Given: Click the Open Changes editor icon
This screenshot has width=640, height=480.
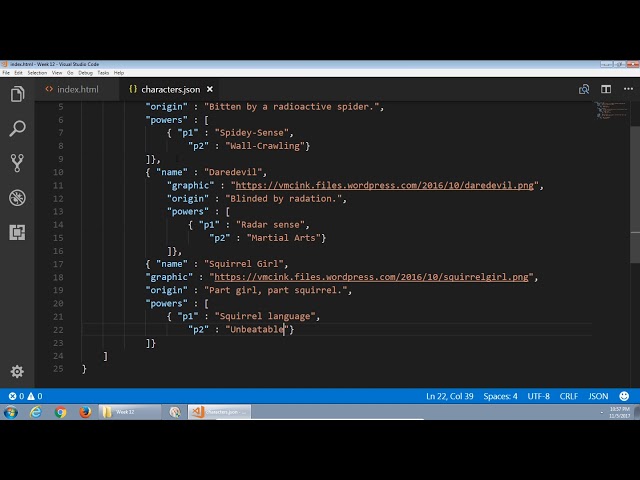Looking at the screenshot, I should [584, 89].
